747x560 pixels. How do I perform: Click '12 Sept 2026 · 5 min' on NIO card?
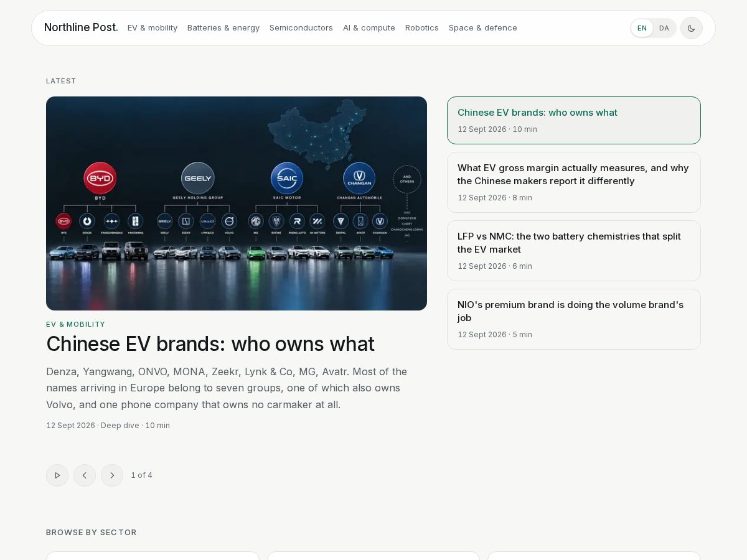tap(495, 335)
